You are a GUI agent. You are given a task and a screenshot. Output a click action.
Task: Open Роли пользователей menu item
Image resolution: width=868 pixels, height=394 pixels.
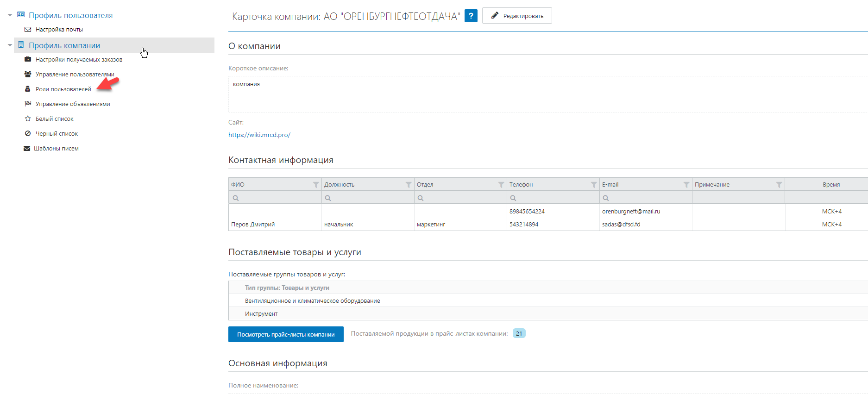pyautogui.click(x=63, y=89)
